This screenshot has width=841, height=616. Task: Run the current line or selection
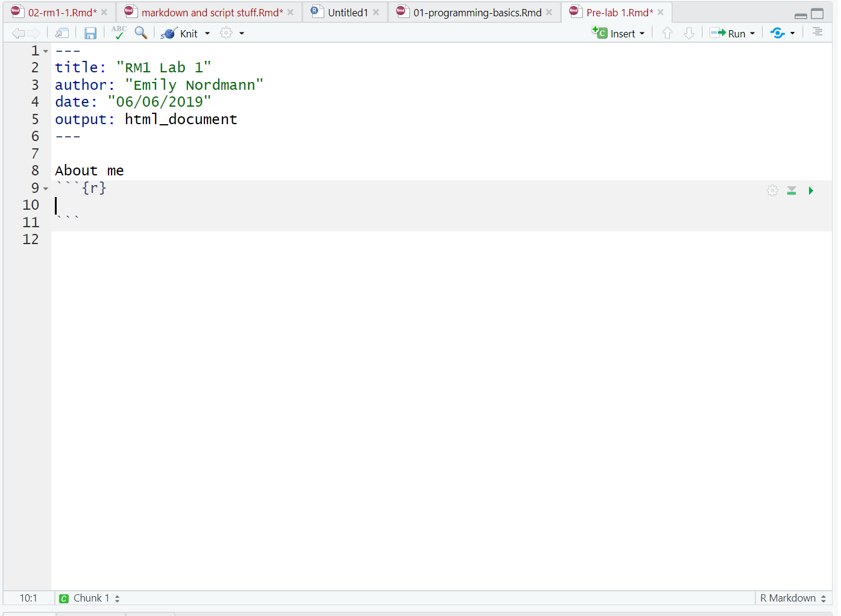[728, 34]
